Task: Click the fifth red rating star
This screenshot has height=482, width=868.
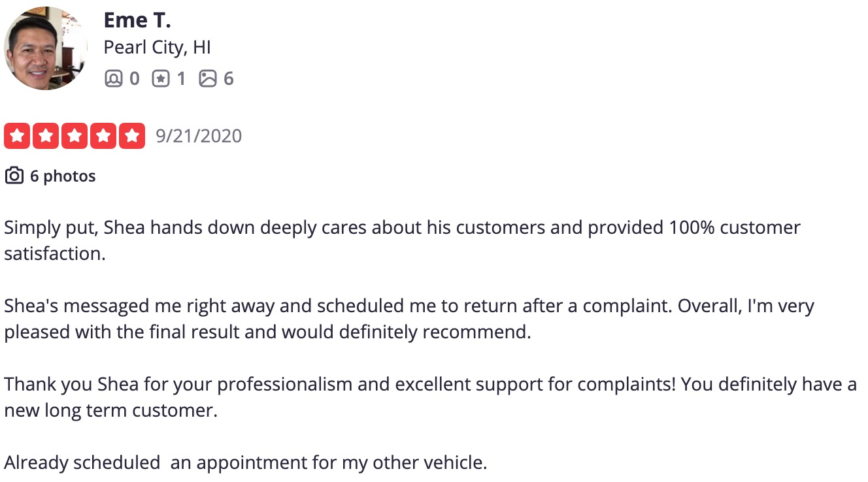Action: [132, 136]
